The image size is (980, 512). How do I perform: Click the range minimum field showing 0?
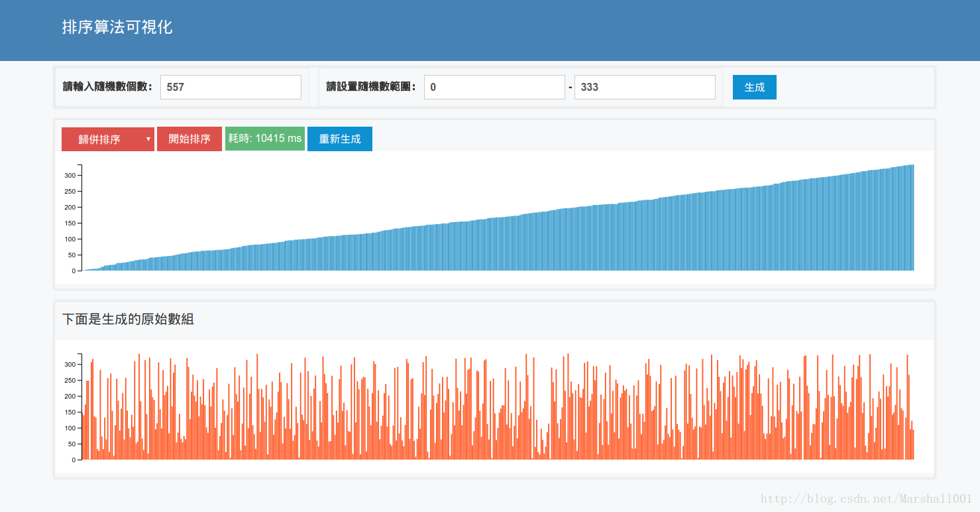[494, 88]
